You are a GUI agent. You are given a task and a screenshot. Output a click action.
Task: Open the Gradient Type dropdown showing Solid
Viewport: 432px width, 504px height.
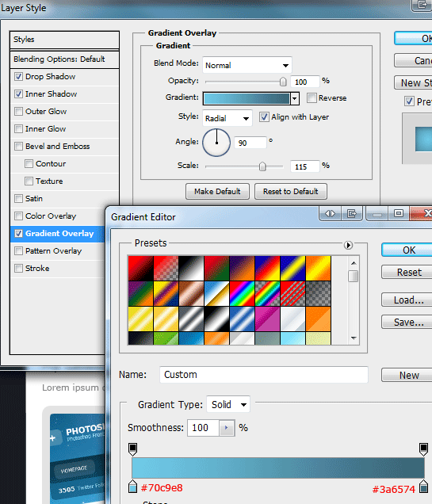[228, 404]
